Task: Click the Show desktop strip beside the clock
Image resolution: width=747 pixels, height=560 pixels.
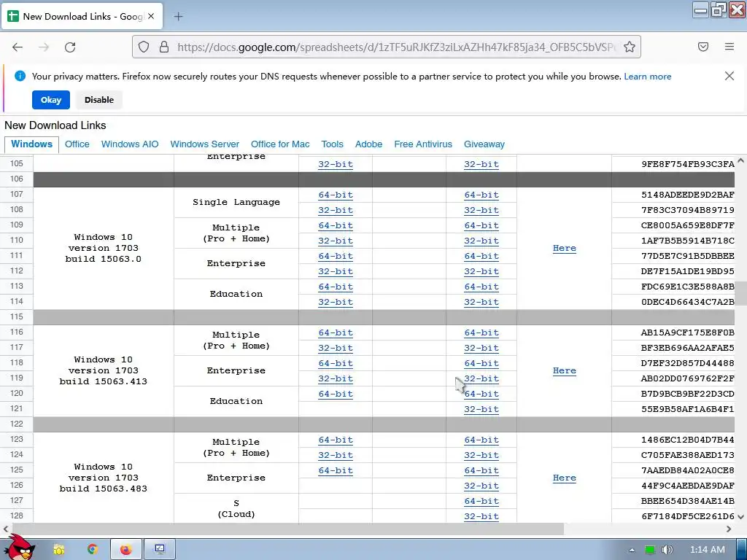Action: (743, 550)
